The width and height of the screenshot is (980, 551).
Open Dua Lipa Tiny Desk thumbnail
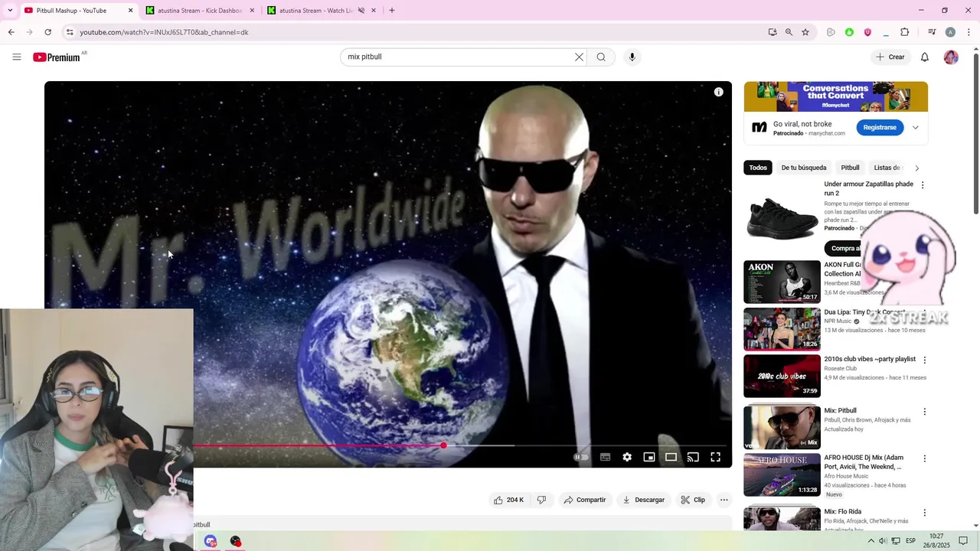coord(782,329)
